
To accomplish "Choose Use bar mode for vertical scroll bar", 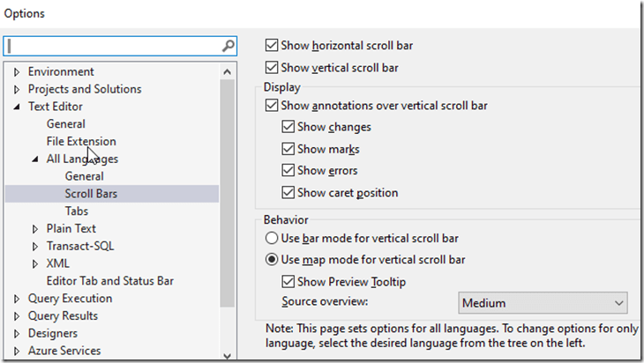I will (272, 238).
